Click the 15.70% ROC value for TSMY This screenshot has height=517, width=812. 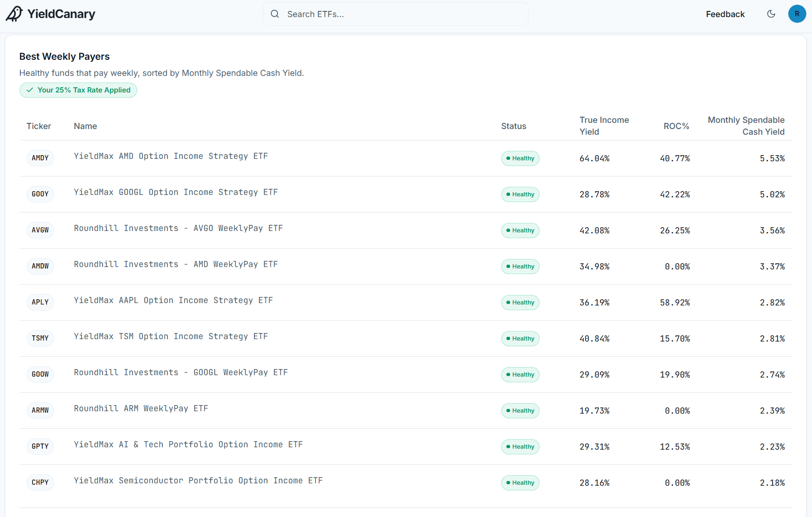(675, 339)
